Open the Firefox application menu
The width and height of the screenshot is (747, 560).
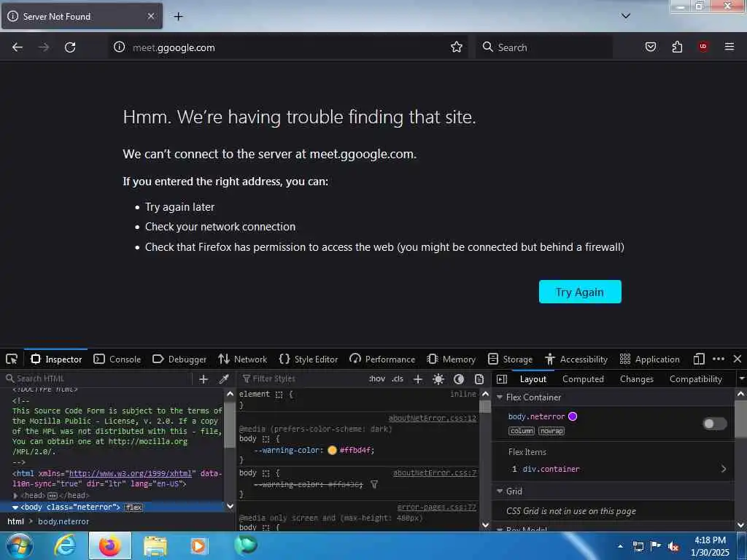[x=729, y=47]
